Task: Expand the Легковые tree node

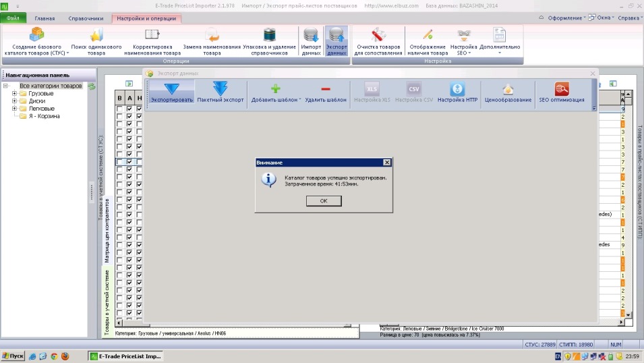Action: [x=14, y=109]
